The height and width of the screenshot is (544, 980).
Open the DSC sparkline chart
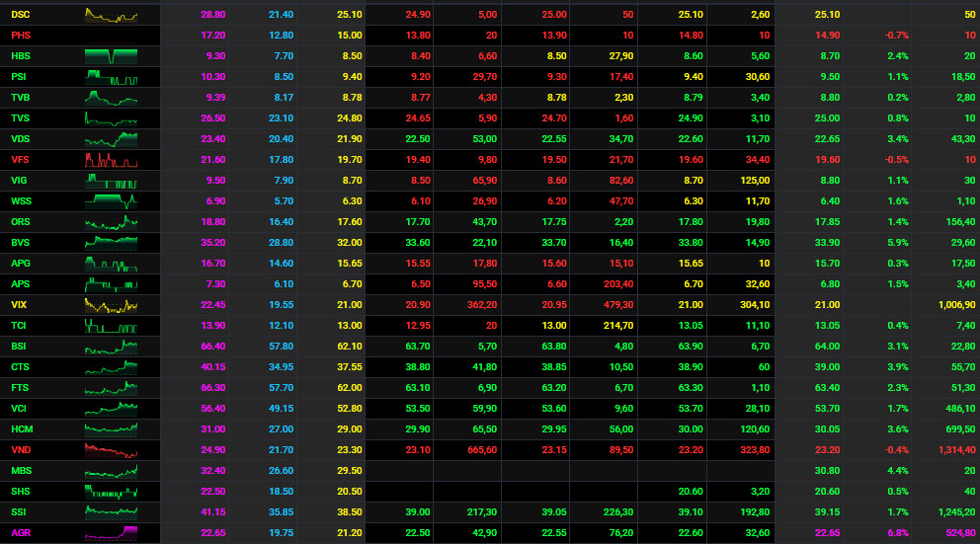click(112, 15)
